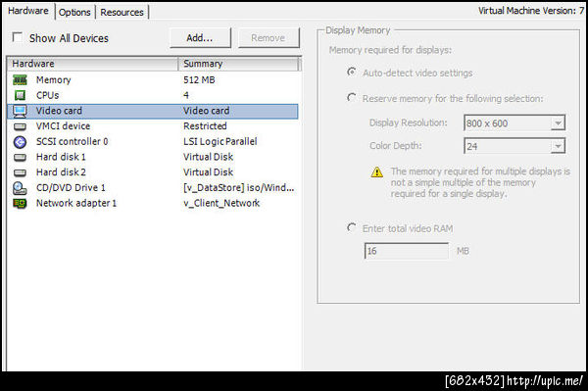Click the v_Client_Network summary value

pos(221,203)
